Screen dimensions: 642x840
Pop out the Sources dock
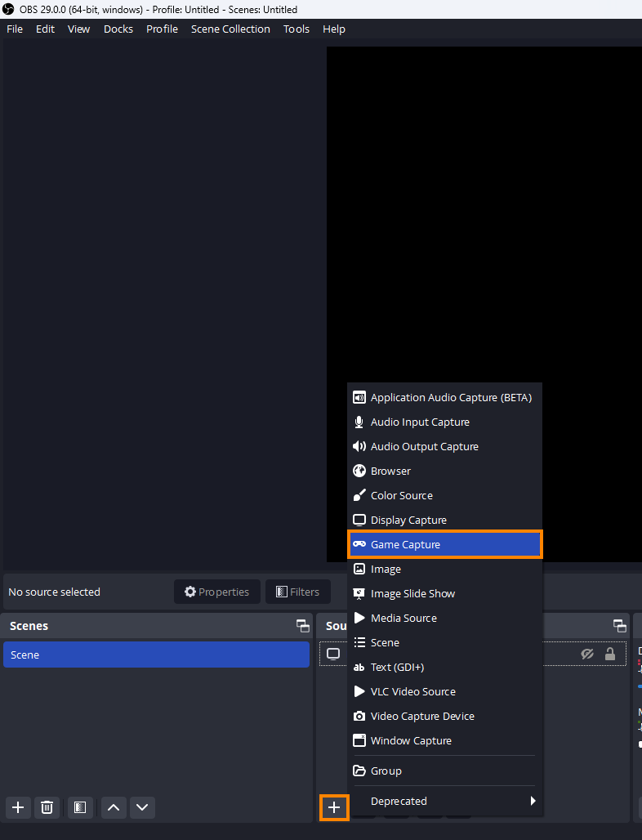[620, 626]
